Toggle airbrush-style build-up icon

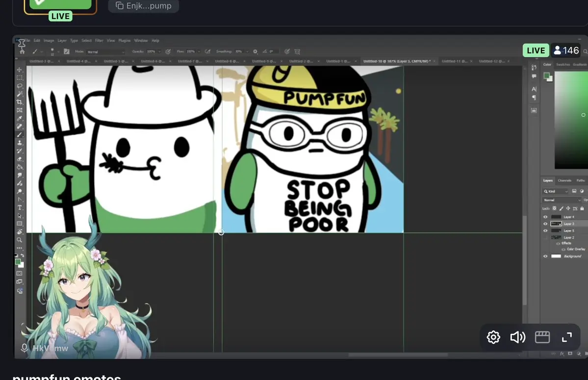(207, 51)
